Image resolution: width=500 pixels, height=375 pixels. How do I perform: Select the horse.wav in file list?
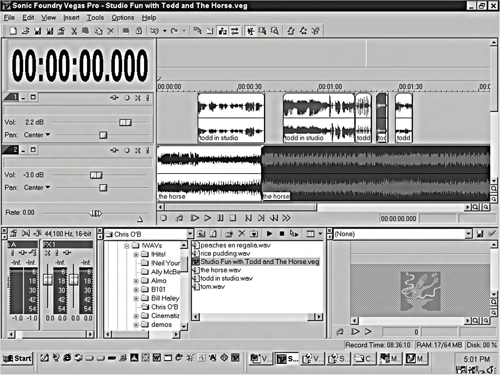click(220, 270)
